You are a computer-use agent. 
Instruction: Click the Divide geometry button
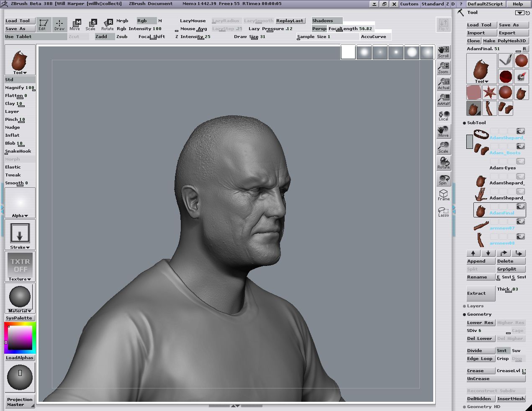[x=480, y=351]
